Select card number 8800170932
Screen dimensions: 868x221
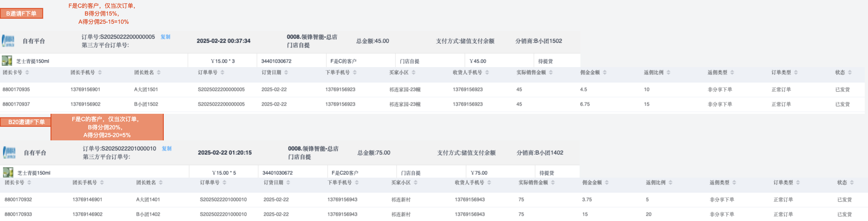click(18, 200)
